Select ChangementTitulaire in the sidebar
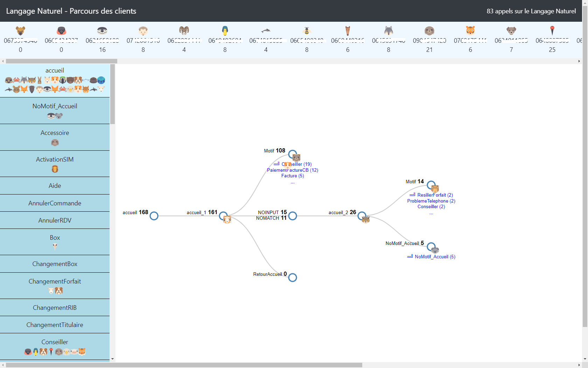 pyautogui.click(x=55, y=325)
